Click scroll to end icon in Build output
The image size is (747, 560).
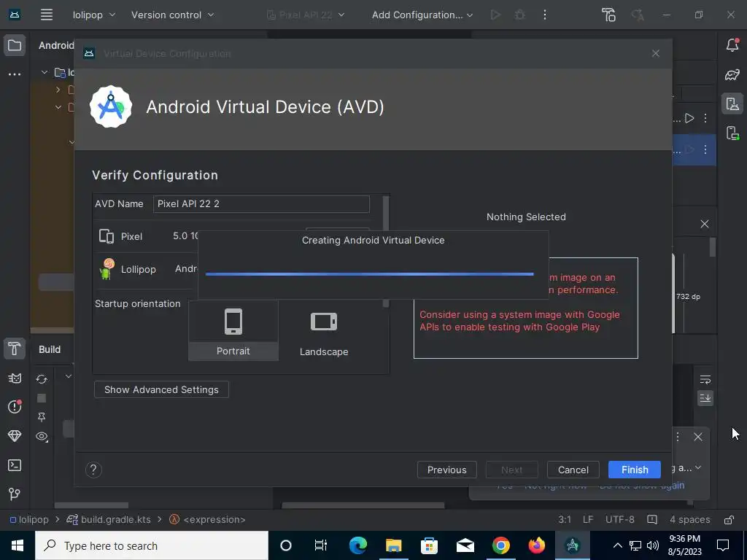tap(705, 397)
